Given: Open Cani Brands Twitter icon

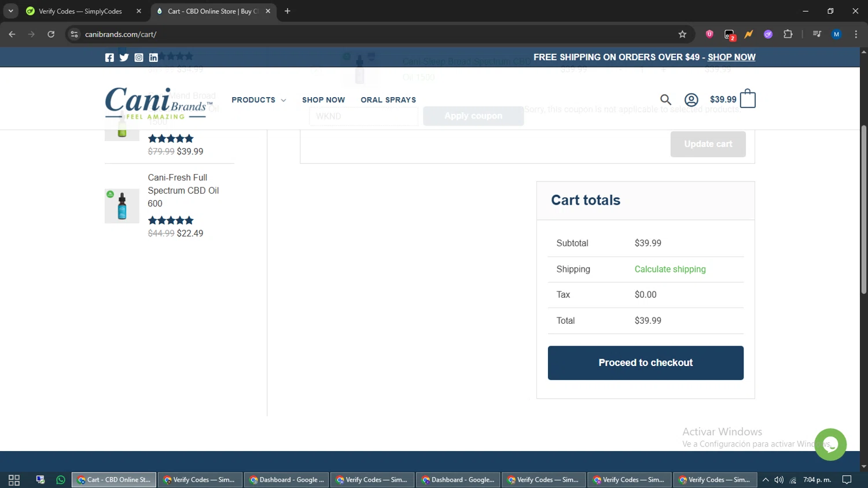Looking at the screenshot, I should (x=124, y=57).
